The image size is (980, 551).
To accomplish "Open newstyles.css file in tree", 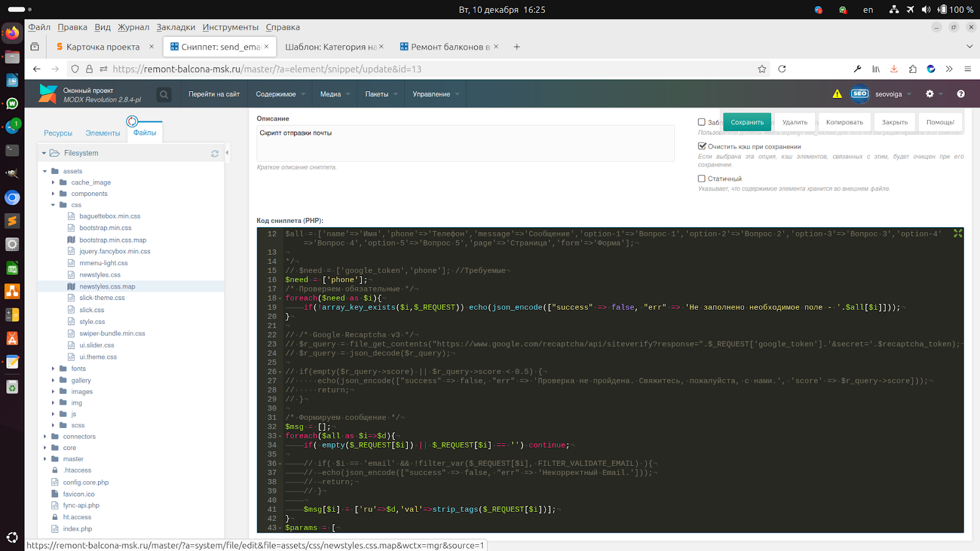I will [100, 275].
